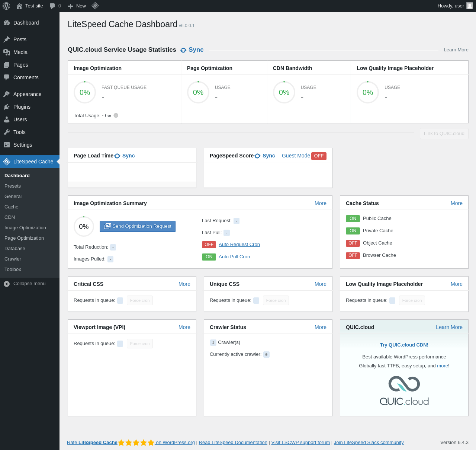Click the comments bubble icon in toolbar

pos(52,6)
